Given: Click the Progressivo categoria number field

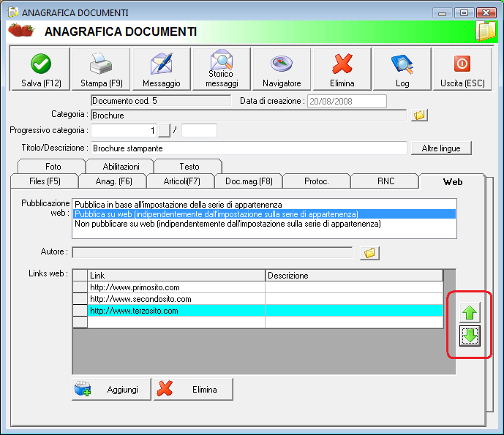Looking at the screenshot, I should (124, 130).
